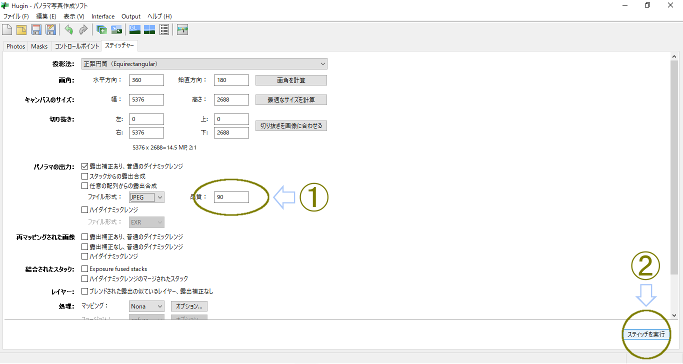Undo the last action with the green arrow
Screen dimensions: 683x364
(68, 30)
